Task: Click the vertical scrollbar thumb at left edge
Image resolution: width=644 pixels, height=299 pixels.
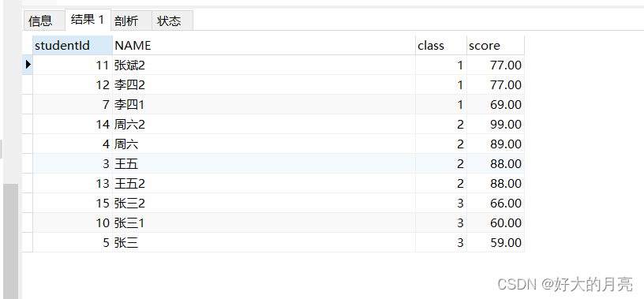Action: pos(11,241)
